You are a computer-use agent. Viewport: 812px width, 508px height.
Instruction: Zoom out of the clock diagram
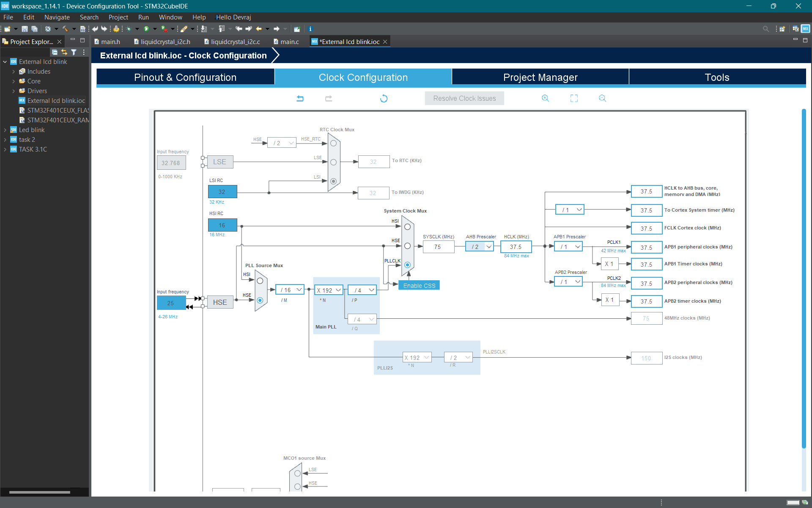(602, 98)
